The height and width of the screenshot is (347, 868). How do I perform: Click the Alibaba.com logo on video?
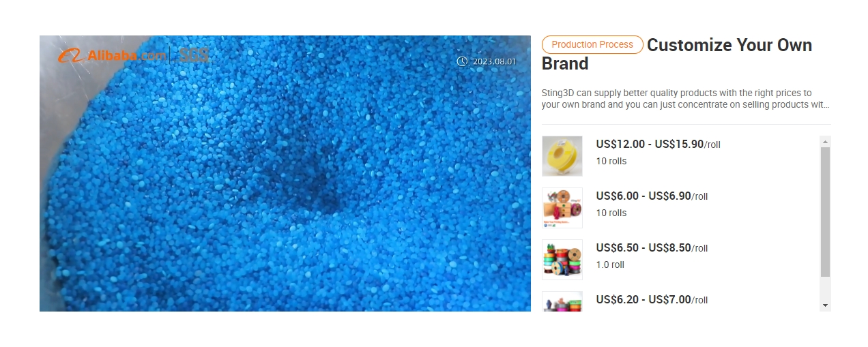[112, 55]
